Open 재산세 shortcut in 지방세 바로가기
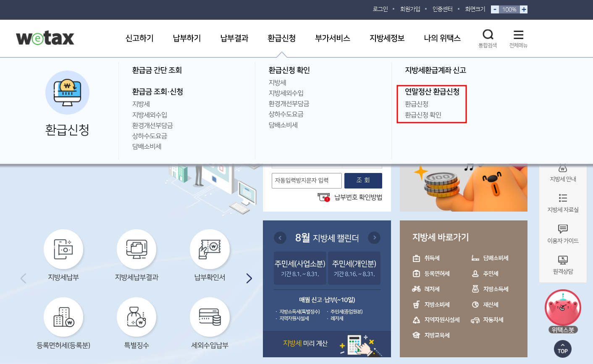This screenshot has height=364, width=593. [x=485, y=305]
